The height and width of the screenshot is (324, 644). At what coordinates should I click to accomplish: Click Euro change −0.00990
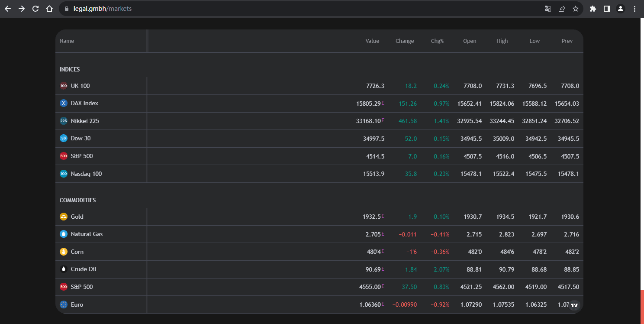405,305
